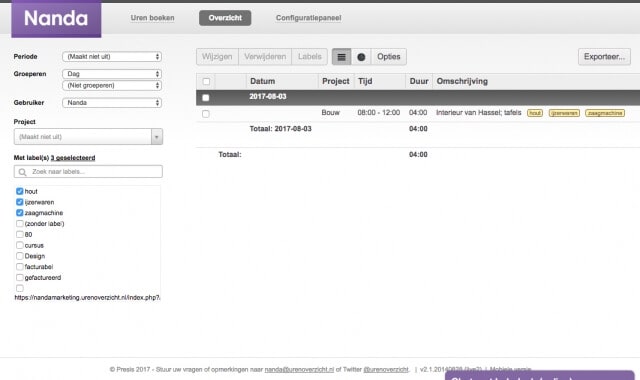Expand the Project combo box arrow
This screenshot has height=380, width=640.
click(157, 137)
